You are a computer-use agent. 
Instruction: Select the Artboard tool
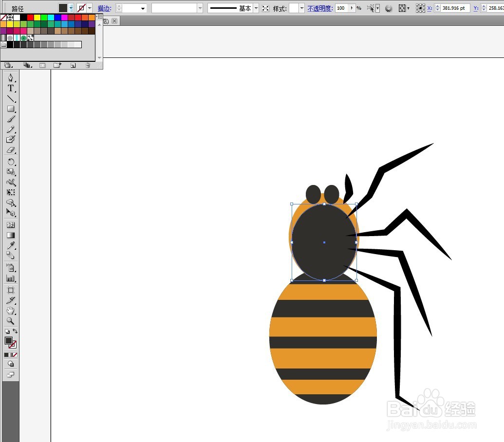click(x=11, y=291)
